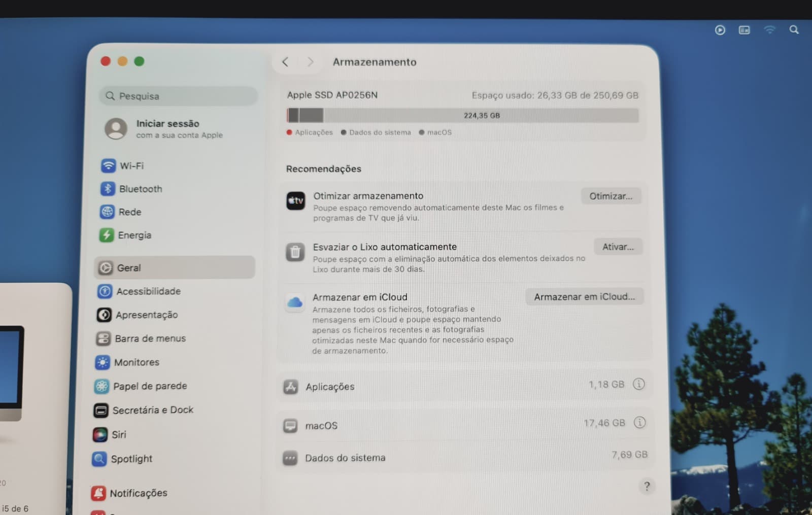Click Ativar... for emptying Lixo

618,247
